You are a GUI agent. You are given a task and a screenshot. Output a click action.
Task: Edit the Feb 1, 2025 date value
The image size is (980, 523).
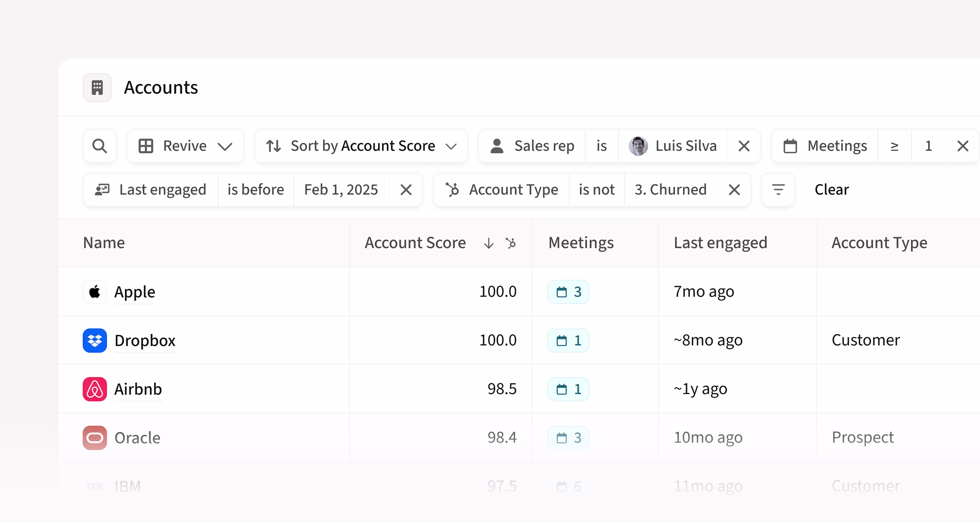click(x=341, y=189)
